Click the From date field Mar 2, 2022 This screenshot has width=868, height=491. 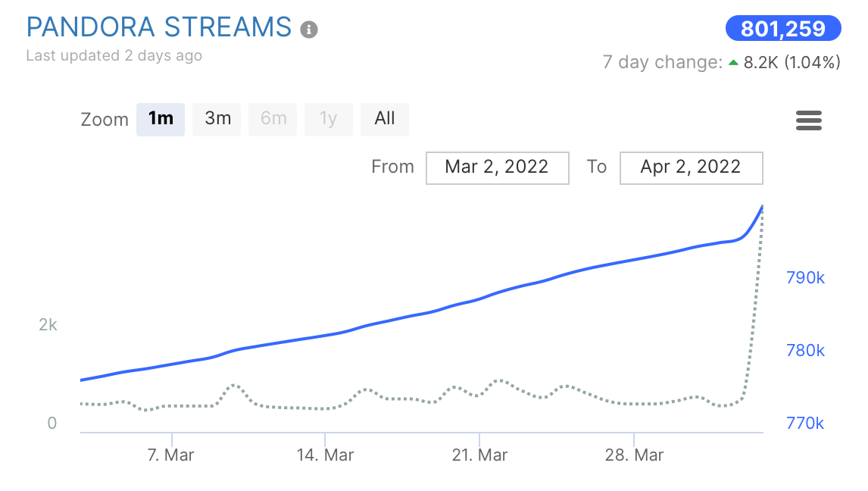coord(497,167)
